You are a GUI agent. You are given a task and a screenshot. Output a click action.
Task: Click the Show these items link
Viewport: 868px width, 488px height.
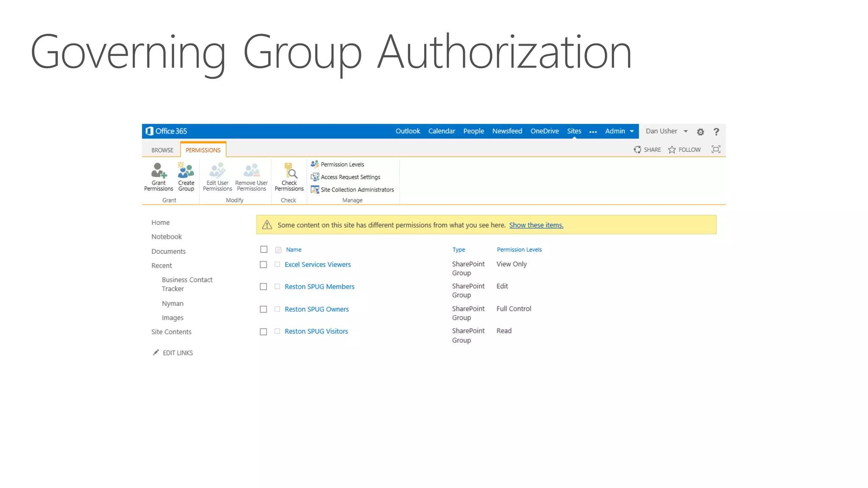[x=536, y=225]
